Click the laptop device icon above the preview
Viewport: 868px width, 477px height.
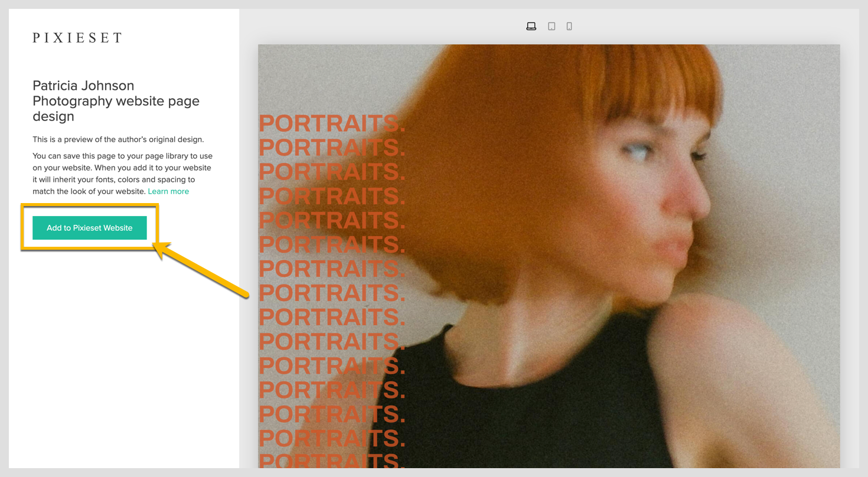pyautogui.click(x=531, y=26)
